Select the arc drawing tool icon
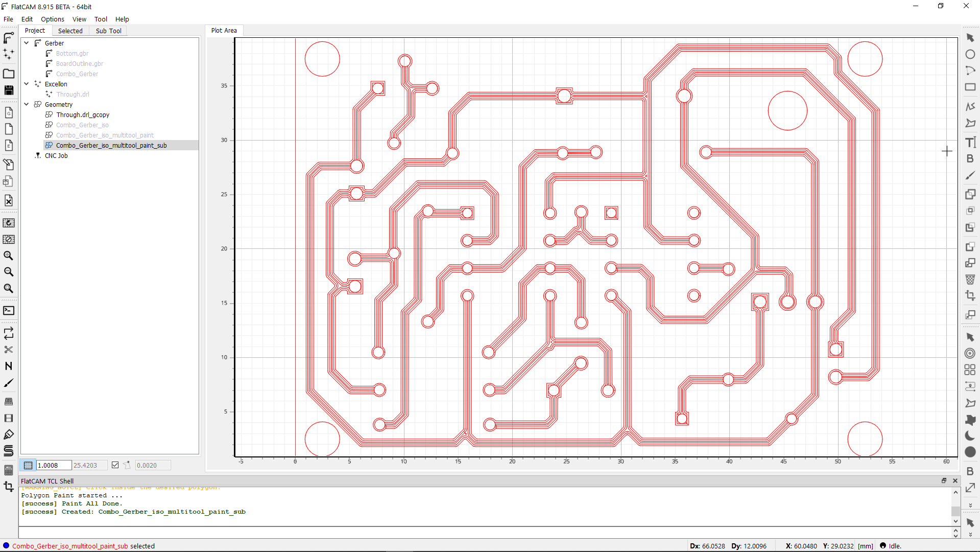Screen dimensions: 980x552 (x=970, y=71)
